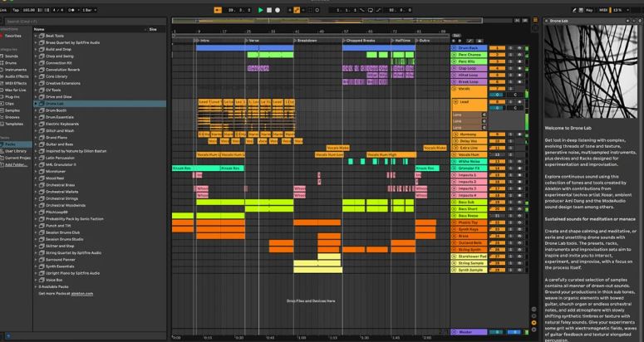Toggle the orange Automation Arm button
The height and width of the screenshot is (342, 644).
point(297,10)
